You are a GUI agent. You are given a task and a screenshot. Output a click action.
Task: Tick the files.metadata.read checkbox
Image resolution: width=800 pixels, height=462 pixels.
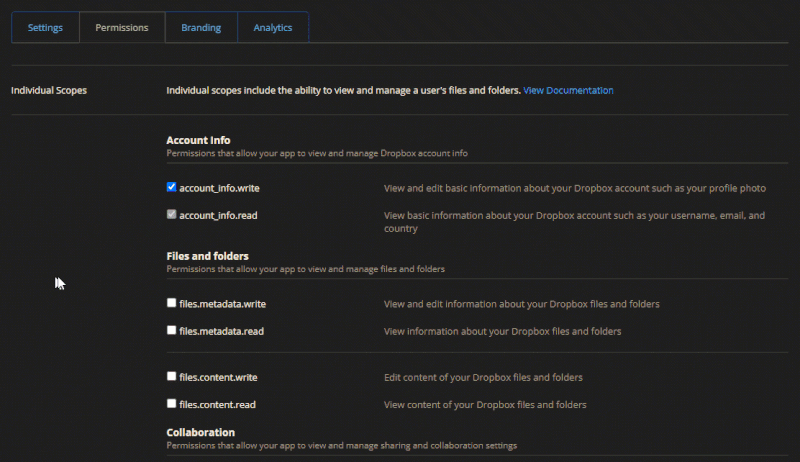pyautogui.click(x=172, y=330)
